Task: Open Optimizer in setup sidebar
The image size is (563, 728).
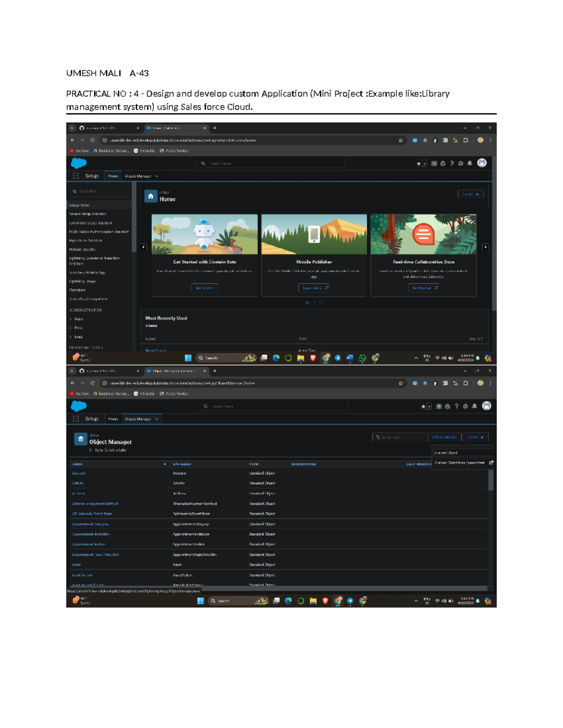Action: (x=77, y=290)
